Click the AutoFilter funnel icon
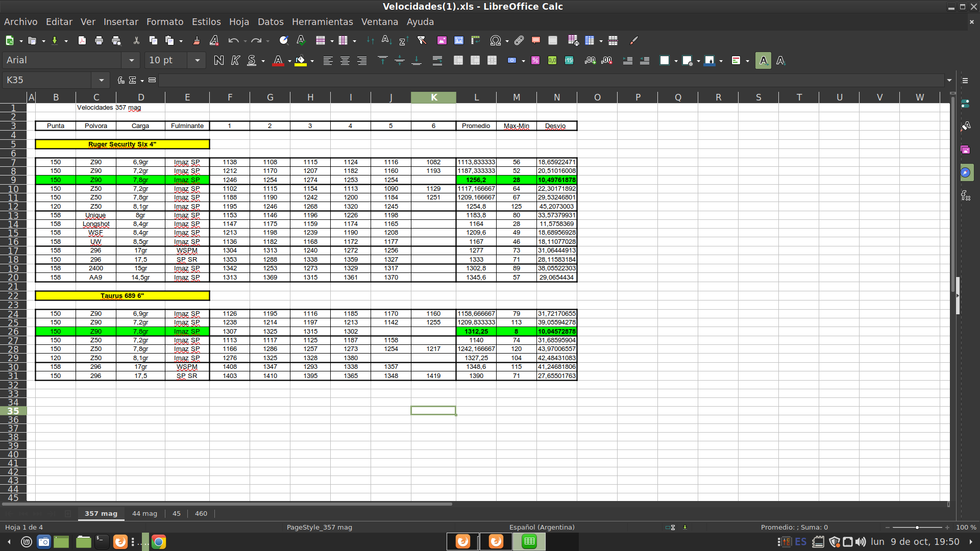Screen dimensions: 980x551 (x=422, y=41)
